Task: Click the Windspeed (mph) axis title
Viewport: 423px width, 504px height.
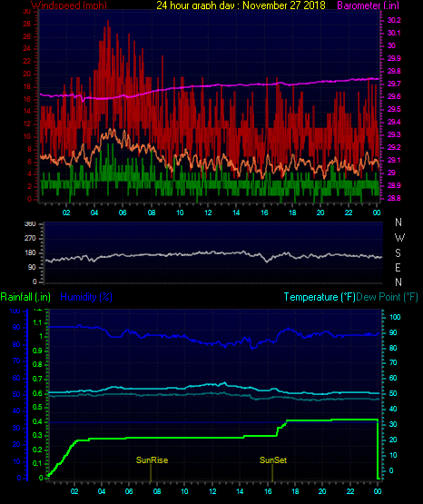Action: point(69,5)
